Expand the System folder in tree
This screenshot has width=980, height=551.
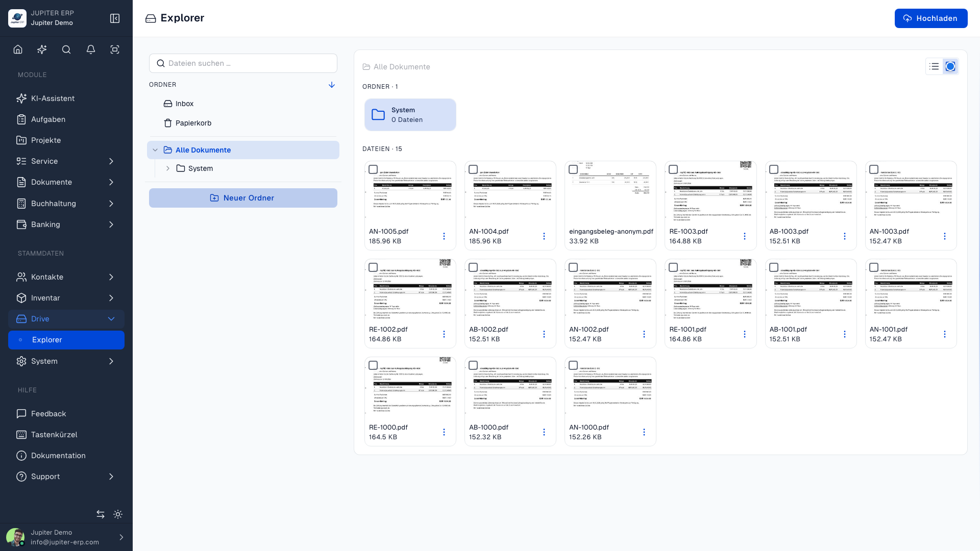pos(168,168)
